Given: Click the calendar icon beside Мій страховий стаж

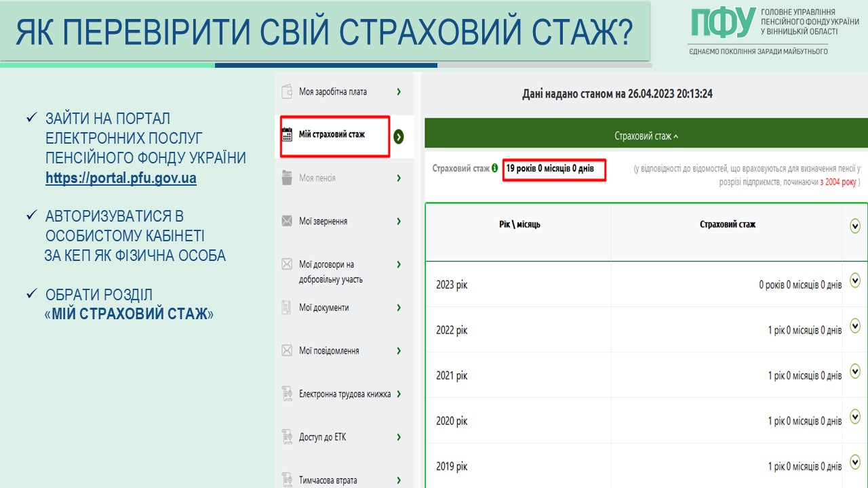Looking at the screenshot, I should click(x=287, y=134).
